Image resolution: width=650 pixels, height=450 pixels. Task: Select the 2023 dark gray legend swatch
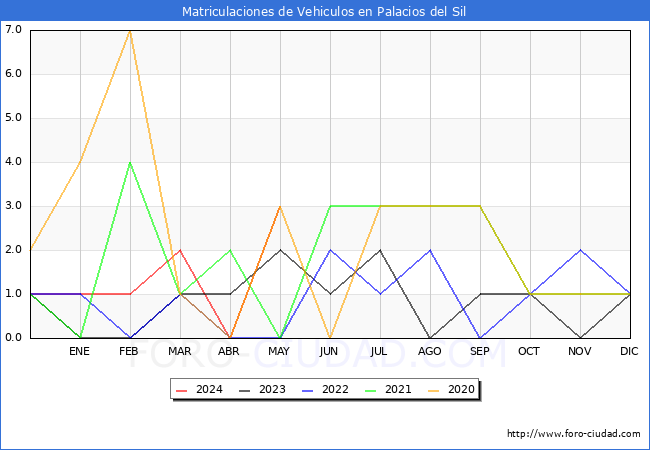coord(245,390)
